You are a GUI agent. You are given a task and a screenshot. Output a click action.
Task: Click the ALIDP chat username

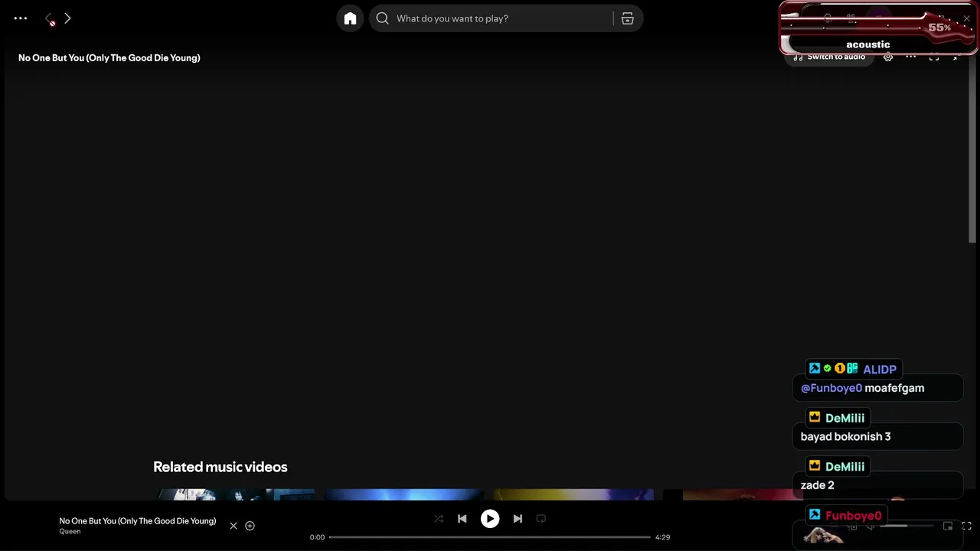pos(880,369)
